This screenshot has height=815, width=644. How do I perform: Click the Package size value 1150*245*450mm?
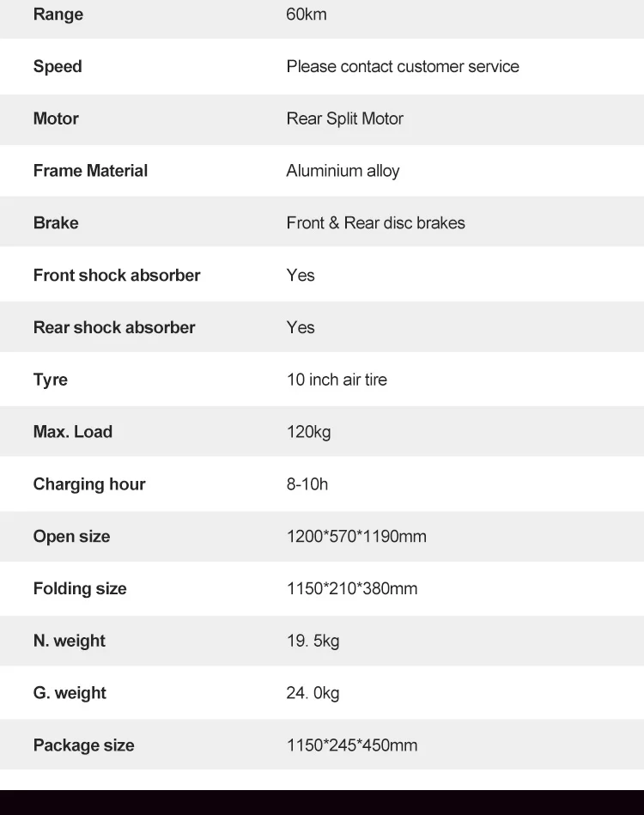(352, 745)
